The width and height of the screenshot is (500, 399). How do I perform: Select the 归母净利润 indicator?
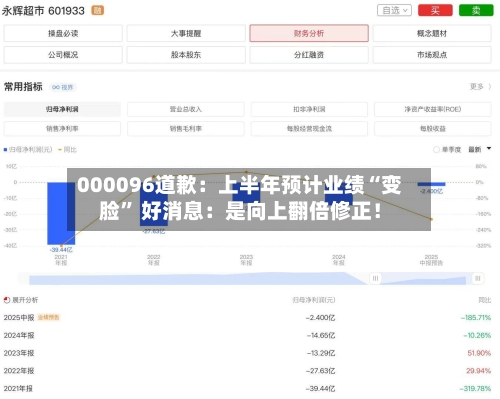62,109
